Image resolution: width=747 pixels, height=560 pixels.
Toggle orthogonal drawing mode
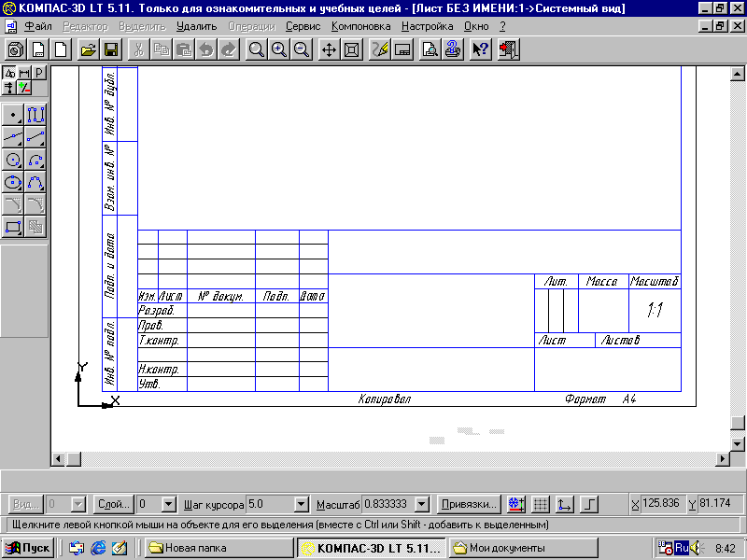coord(589,504)
